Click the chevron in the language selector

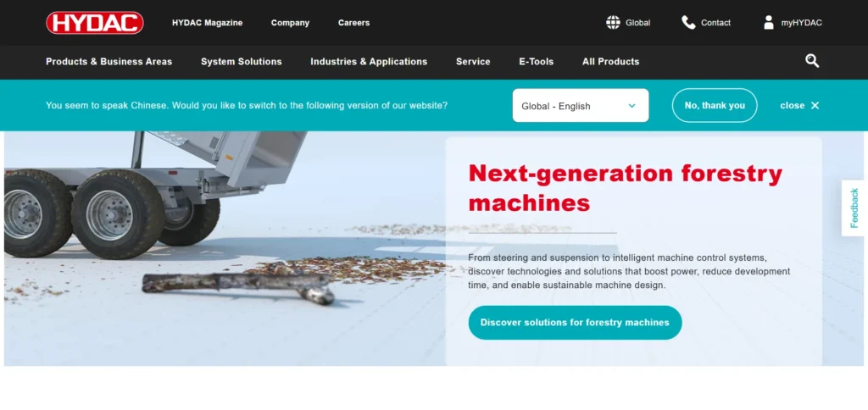coord(632,106)
